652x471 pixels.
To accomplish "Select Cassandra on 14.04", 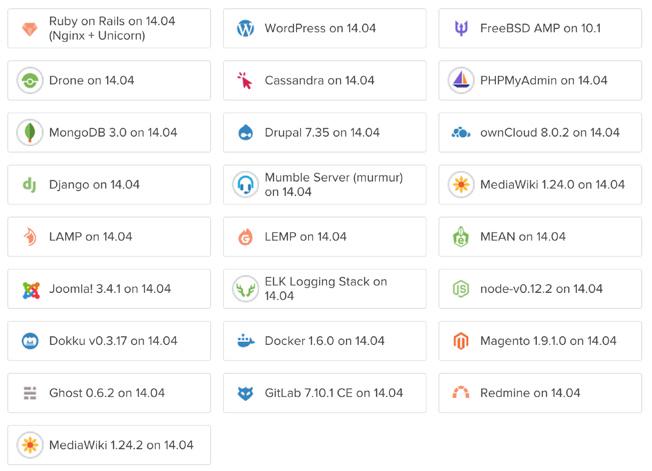I will 325,81.
